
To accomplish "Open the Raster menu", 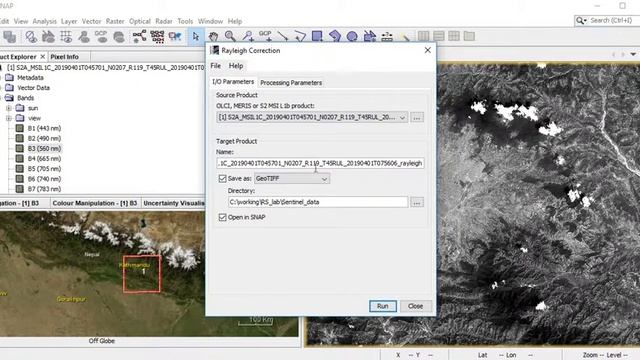I will pos(115,21).
